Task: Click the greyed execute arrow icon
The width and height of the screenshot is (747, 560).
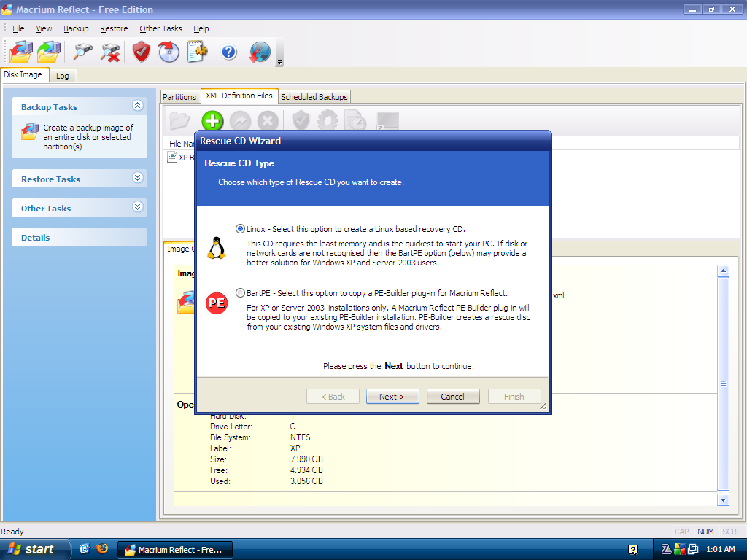Action: click(240, 120)
